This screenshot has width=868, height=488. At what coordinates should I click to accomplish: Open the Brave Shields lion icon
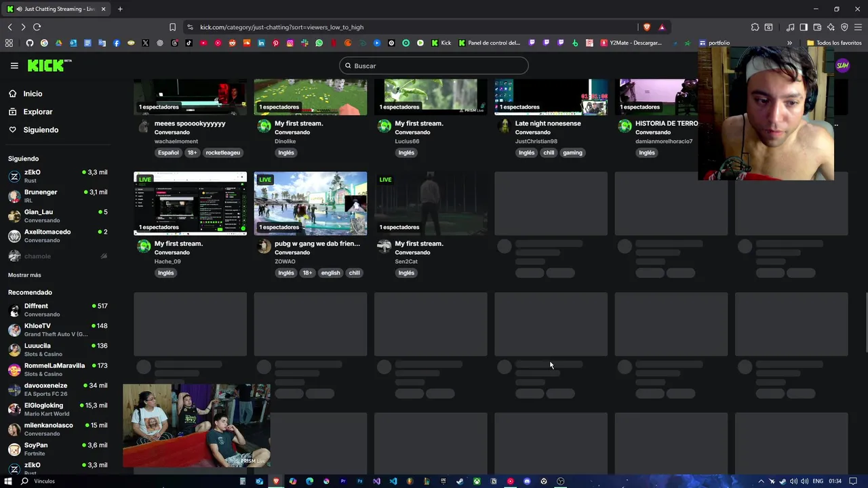click(x=647, y=27)
